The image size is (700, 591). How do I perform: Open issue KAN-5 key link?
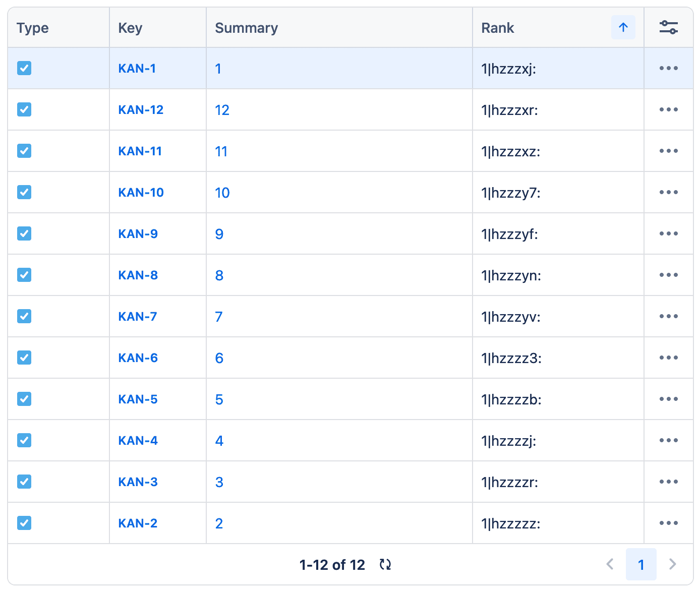[x=138, y=399]
